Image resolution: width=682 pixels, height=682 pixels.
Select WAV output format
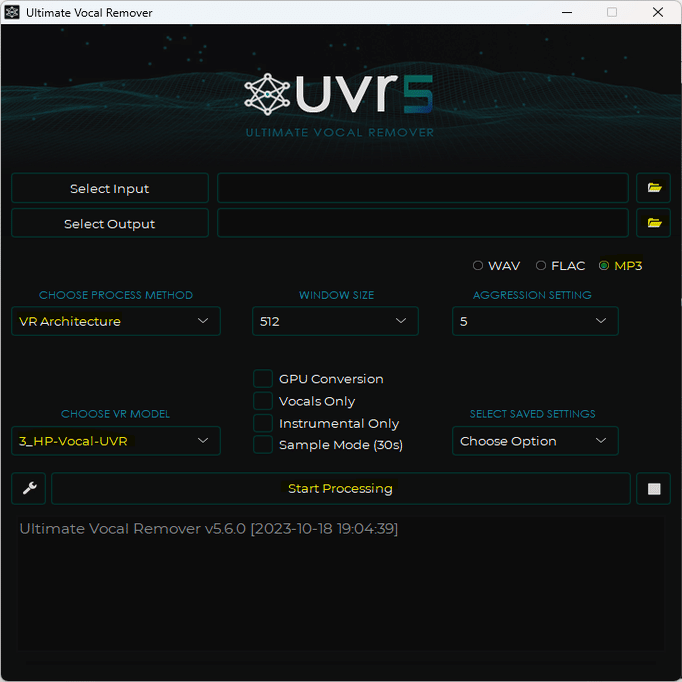pyautogui.click(x=496, y=266)
